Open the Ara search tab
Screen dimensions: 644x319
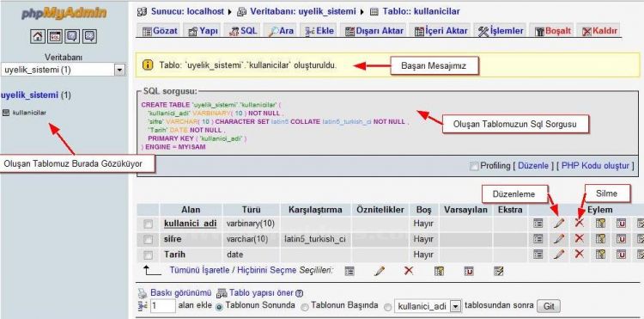(281, 31)
